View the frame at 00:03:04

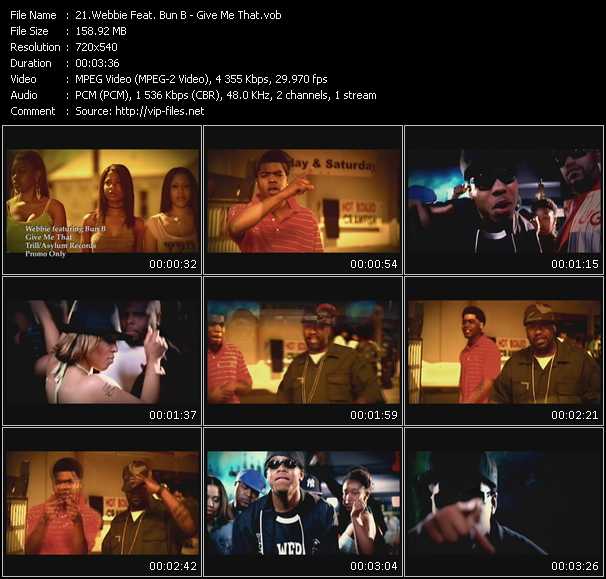pos(303,502)
